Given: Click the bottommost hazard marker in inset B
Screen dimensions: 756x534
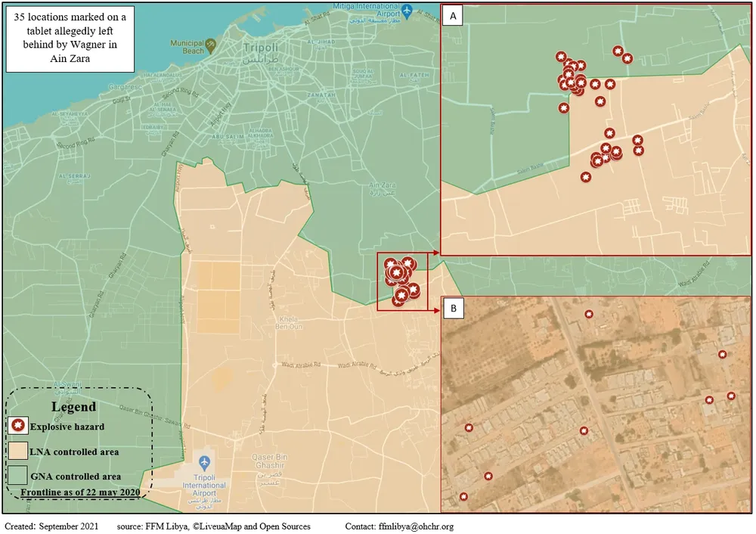Looking at the screenshot, I should 463,497.
